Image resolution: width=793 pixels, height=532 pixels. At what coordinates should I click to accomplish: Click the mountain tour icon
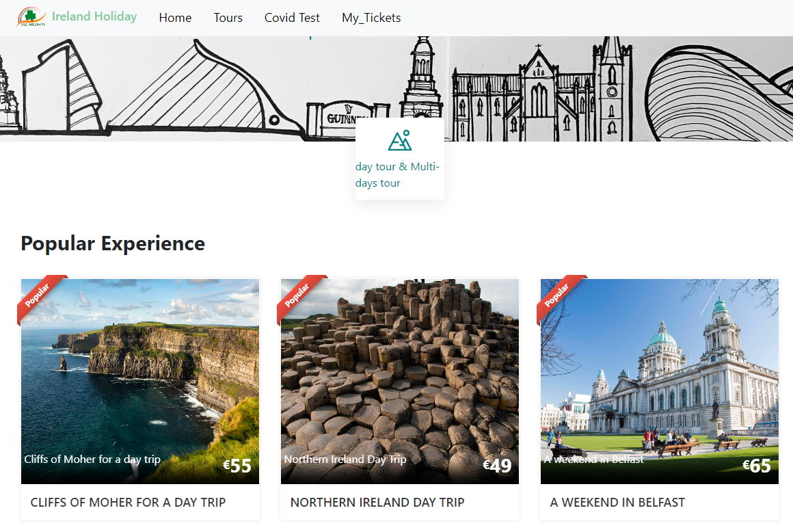(399, 141)
